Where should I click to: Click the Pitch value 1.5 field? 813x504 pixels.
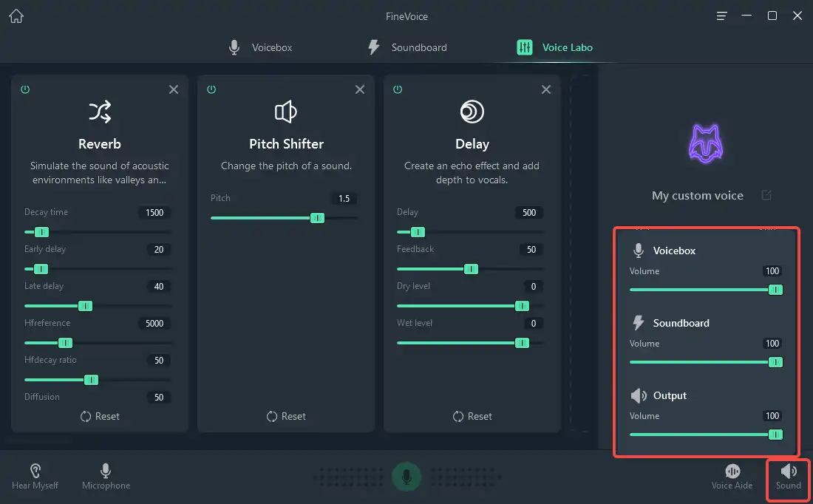pos(344,199)
